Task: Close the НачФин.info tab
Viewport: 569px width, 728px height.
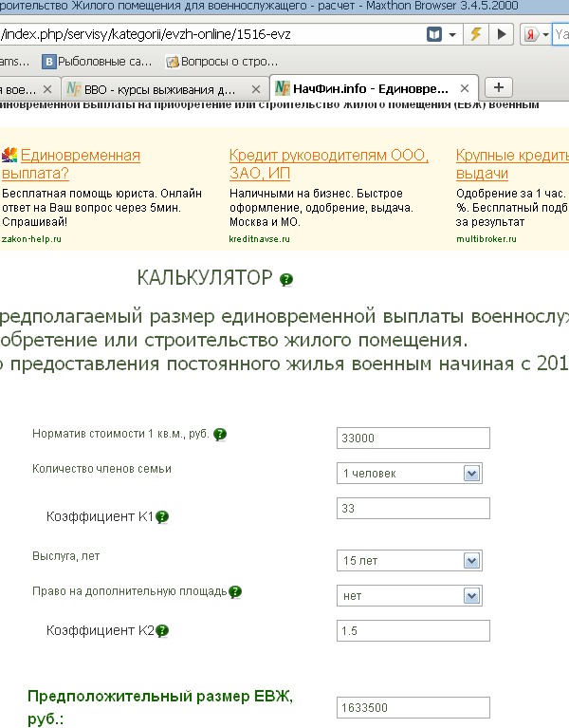Action: pyautogui.click(x=465, y=88)
